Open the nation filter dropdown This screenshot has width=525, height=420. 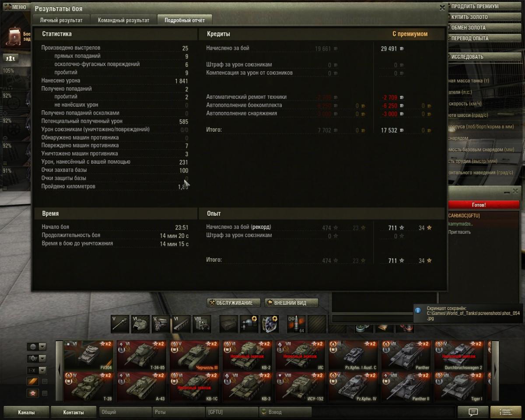tap(37, 347)
